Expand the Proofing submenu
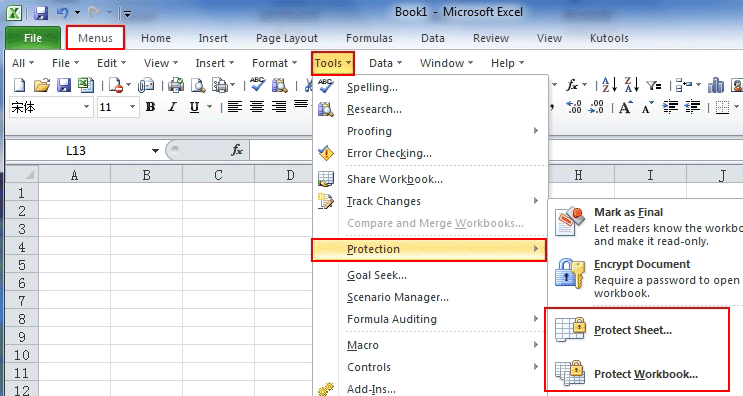Image resolution: width=743 pixels, height=396 pixels. click(x=430, y=131)
